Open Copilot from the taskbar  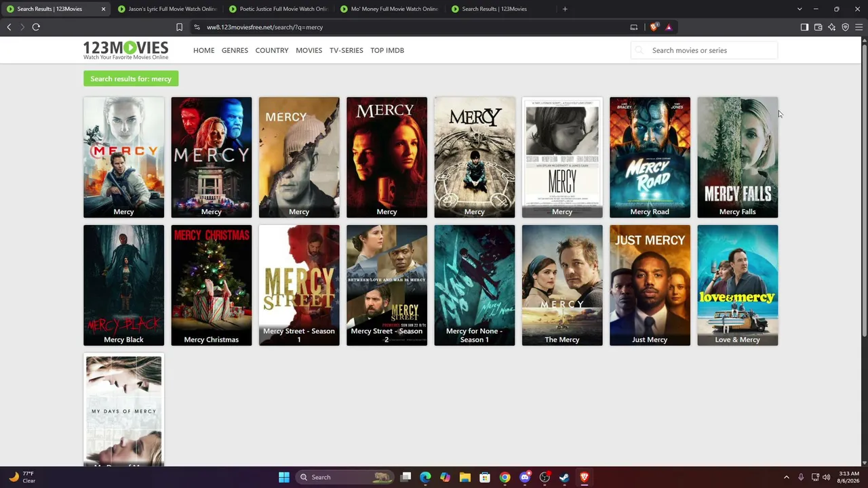445,477
